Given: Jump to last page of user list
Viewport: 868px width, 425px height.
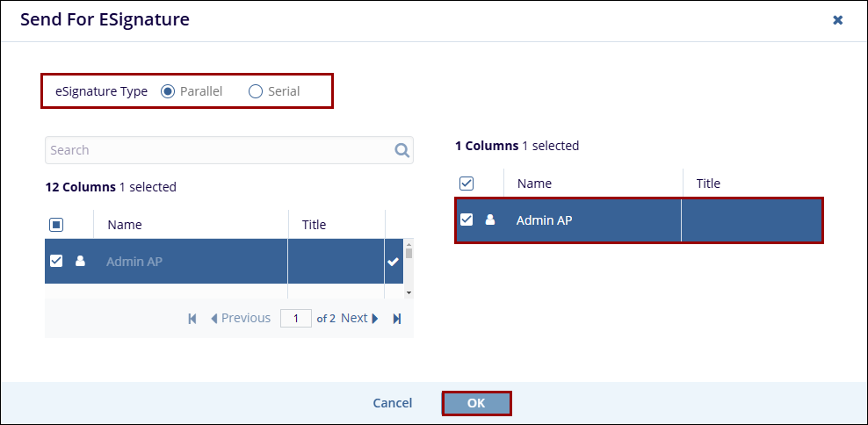Looking at the screenshot, I should pyautogui.click(x=397, y=319).
